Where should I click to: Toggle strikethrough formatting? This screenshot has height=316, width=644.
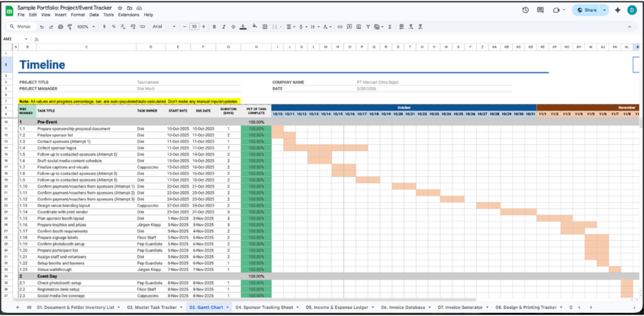pos(233,26)
